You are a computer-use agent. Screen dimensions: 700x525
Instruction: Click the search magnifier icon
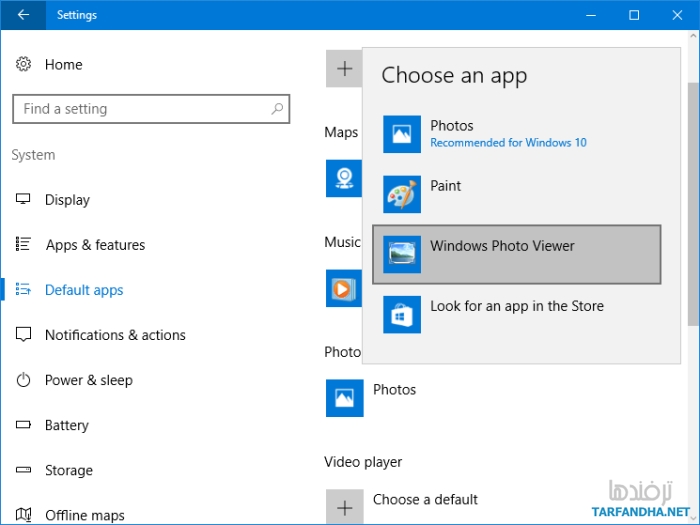pyautogui.click(x=277, y=108)
